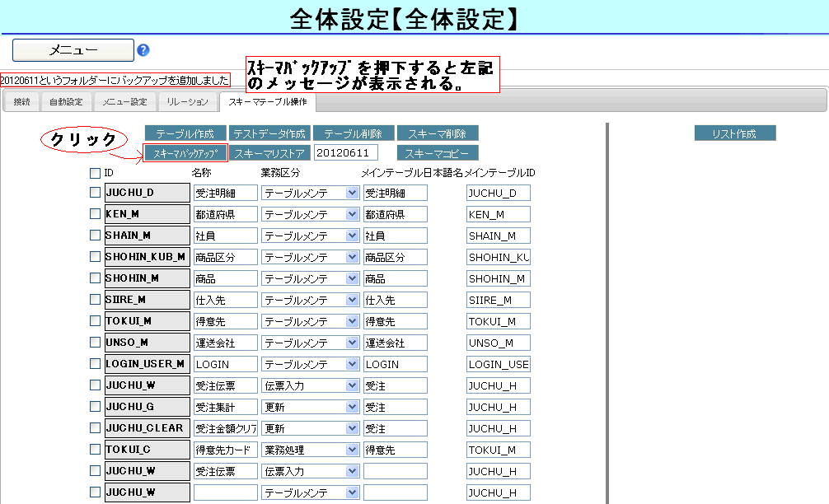Image resolution: width=829 pixels, height=504 pixels.
Task: Tick the LOGIN_USER_M row checkbox
Action: click(x=95, y=364)
